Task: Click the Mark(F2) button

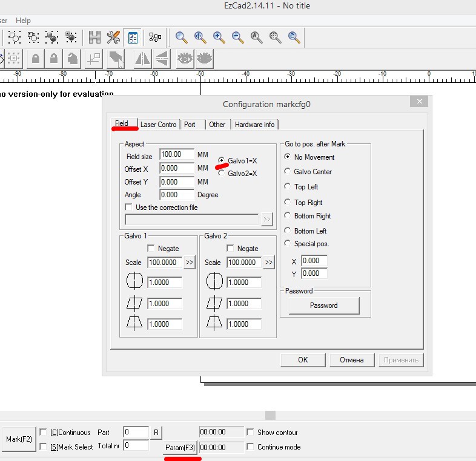Action: pyautogui.click(x=19, y=439)
